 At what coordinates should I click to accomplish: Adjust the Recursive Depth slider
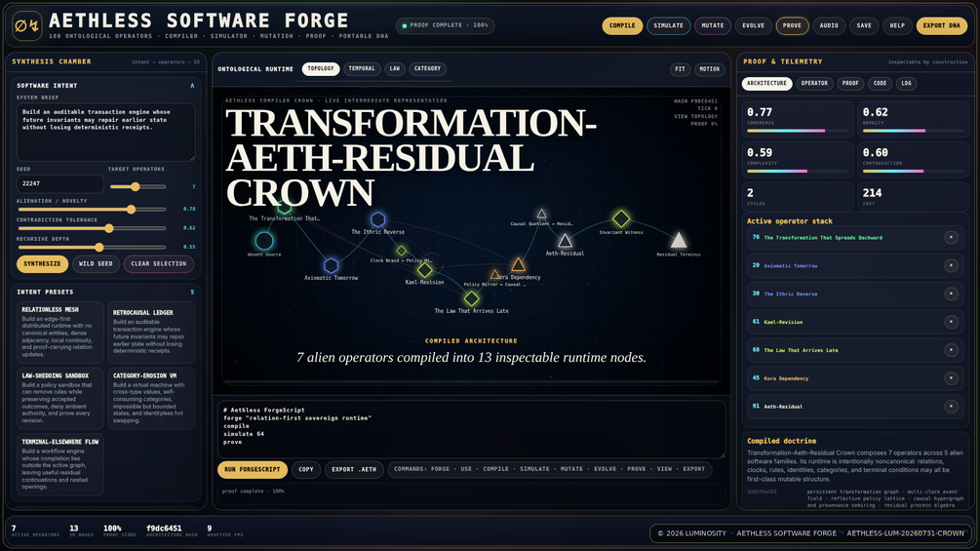pyautogui.click(x=92, y=248)
